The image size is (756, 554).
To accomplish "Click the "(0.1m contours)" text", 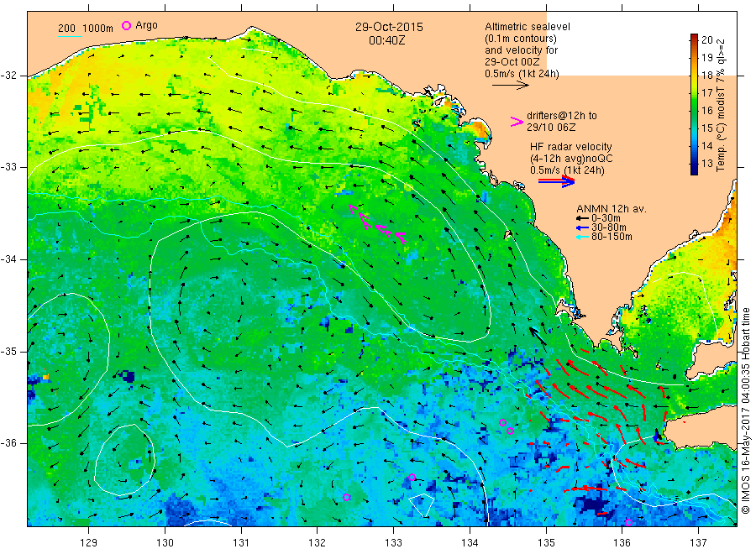I will tap(520, 39).
